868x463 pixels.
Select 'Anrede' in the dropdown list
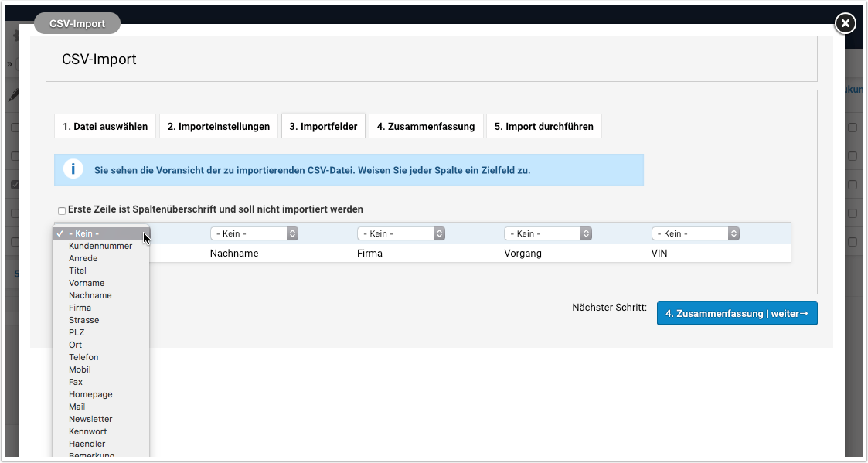coord(83,258)
